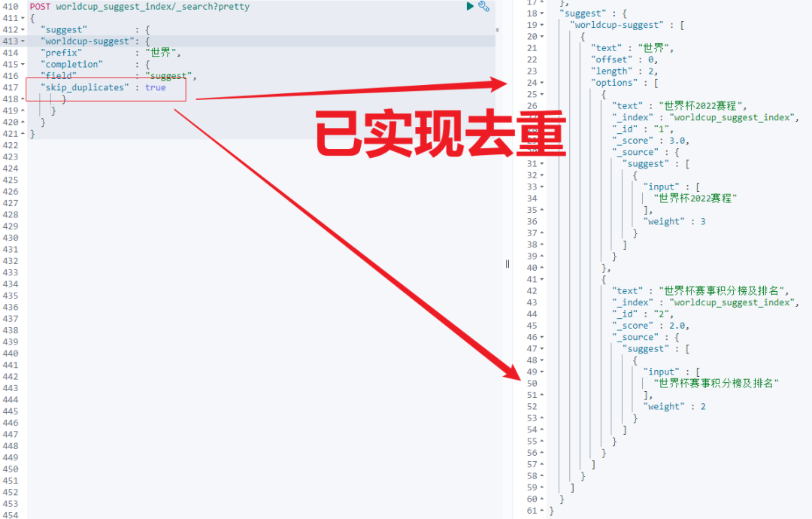Click the "field" : "suggest" line in editor

119,76
